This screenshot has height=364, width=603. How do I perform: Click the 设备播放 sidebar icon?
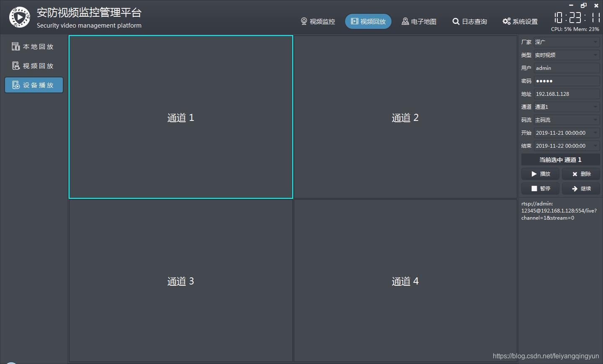pyautogui.click(x=16, y=85)
